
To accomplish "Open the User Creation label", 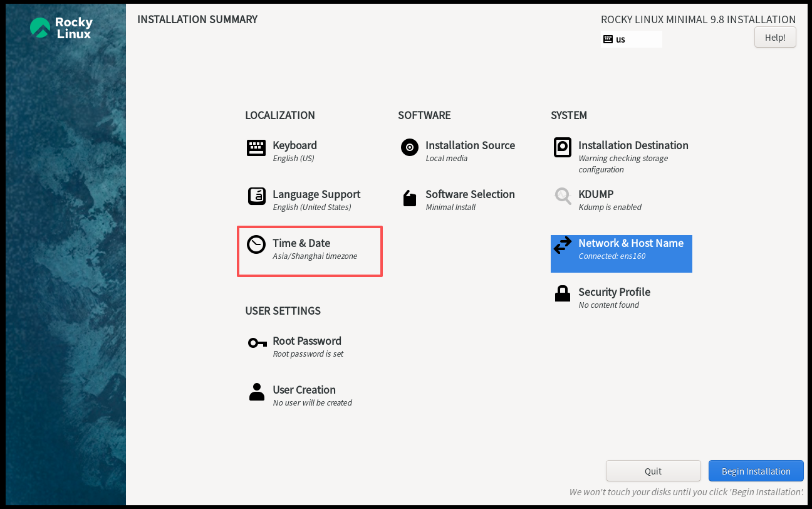I will pos(304,390).
